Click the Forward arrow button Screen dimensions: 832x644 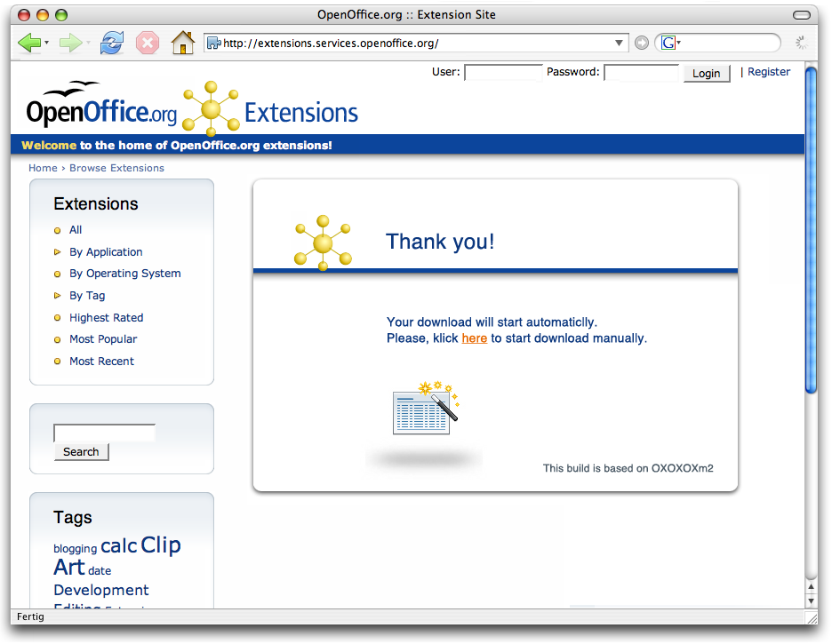[x=70, y=43]
